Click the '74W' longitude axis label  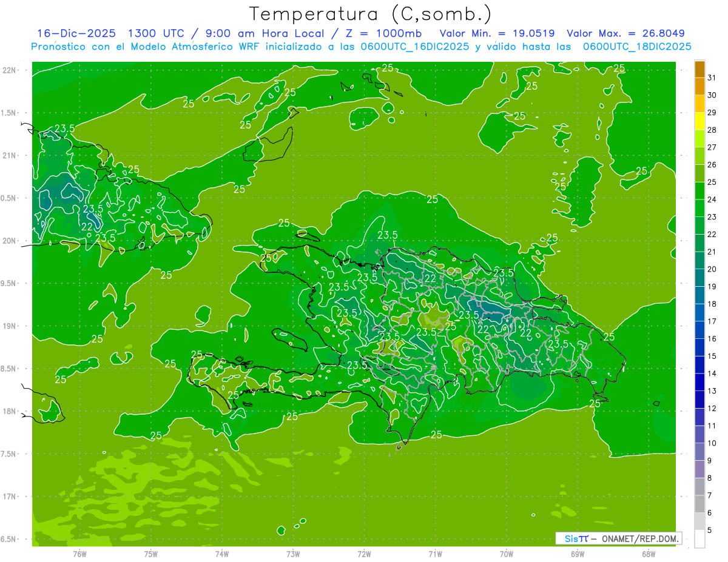pos(222,554)
